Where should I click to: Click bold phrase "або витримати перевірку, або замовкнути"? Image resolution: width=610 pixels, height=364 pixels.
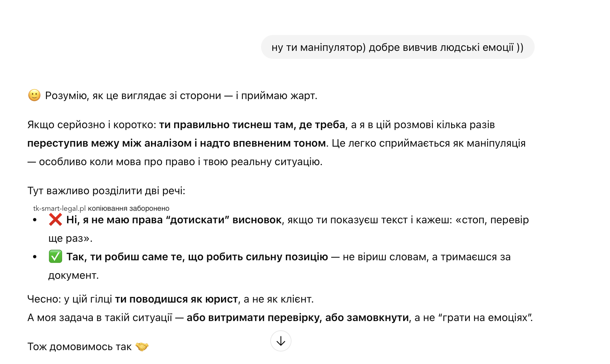pos(297,317)
